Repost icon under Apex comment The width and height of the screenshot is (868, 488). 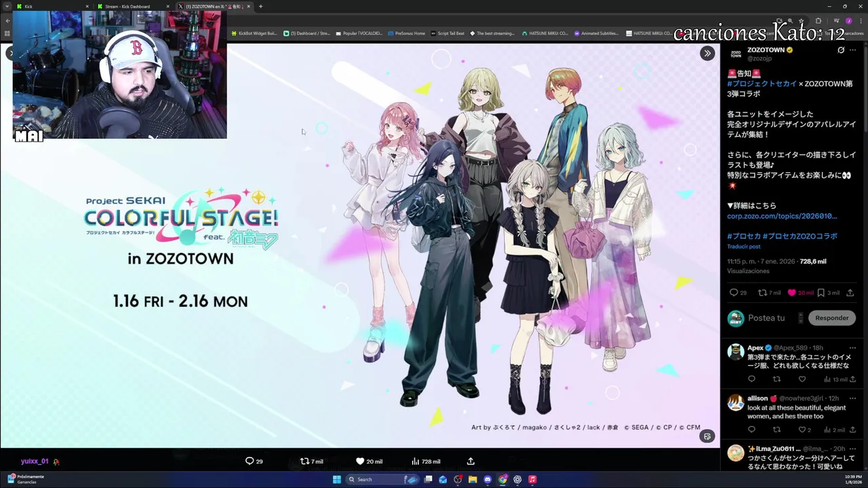(776, 379)
